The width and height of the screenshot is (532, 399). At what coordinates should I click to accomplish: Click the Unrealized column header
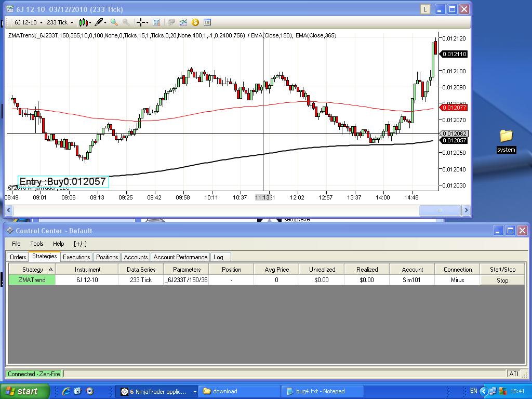(x=322, y=270)
